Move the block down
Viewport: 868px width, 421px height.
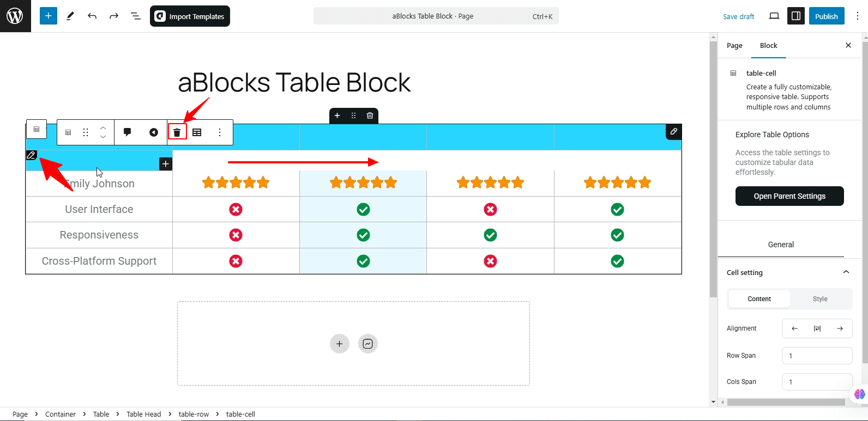tap(103, 137)
